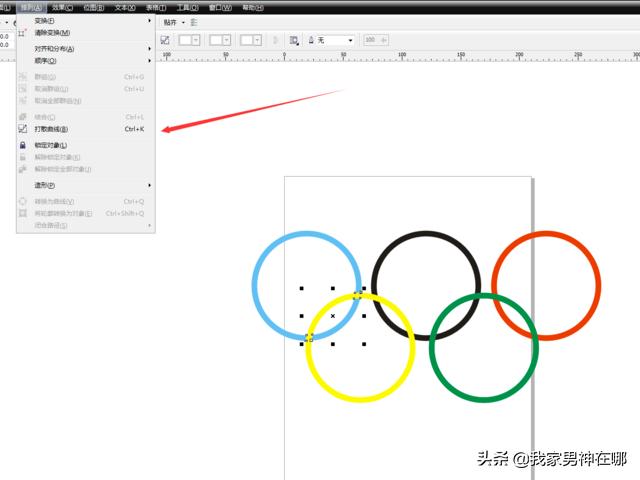Click the selection center X marker

pyautogui.click(x=333, y=316)
